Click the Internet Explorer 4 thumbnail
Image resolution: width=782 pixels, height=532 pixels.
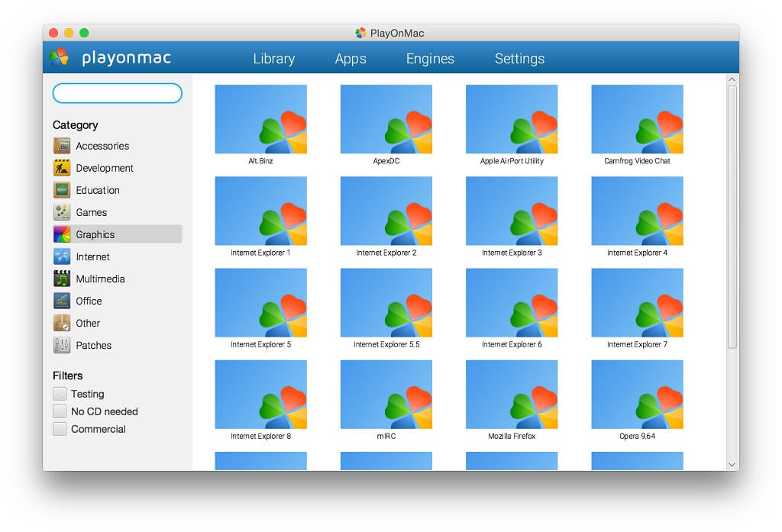pos(638,211)
